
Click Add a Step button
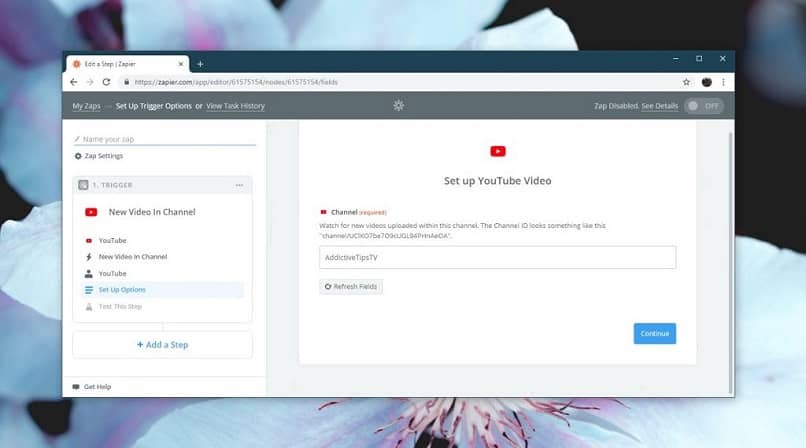click(x=162, y=345)
